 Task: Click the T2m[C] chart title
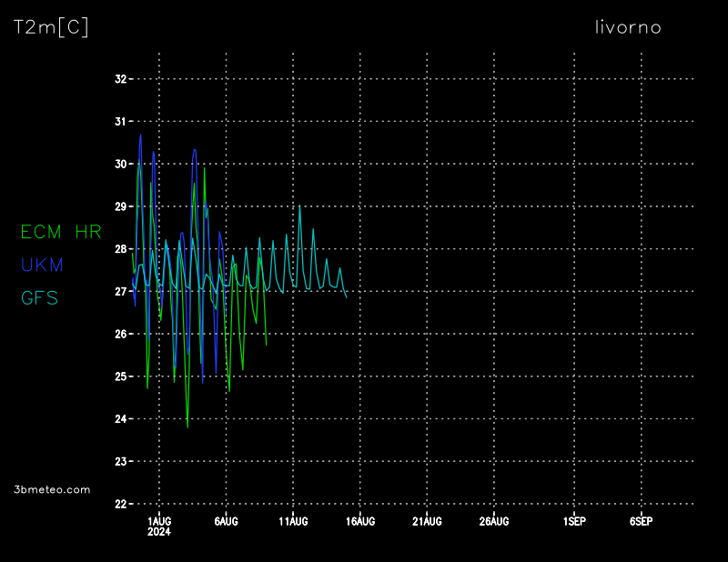[x=51, y=27]
